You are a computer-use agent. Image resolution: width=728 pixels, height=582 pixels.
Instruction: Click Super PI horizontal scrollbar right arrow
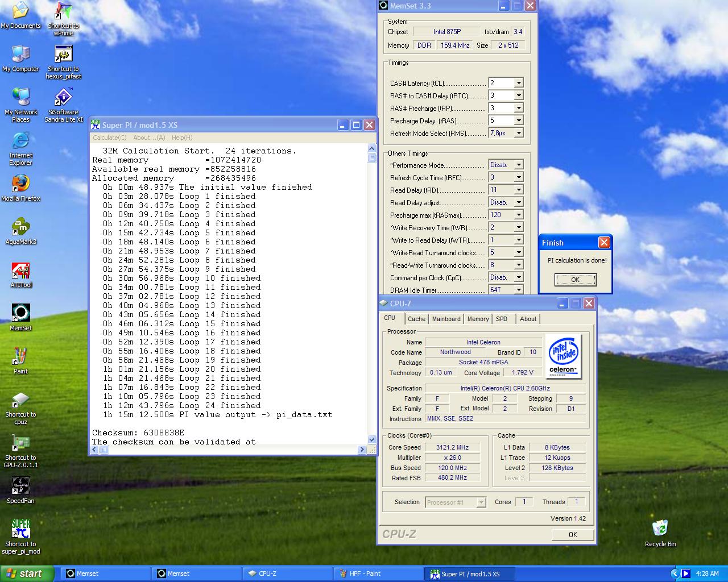[362, 449]
